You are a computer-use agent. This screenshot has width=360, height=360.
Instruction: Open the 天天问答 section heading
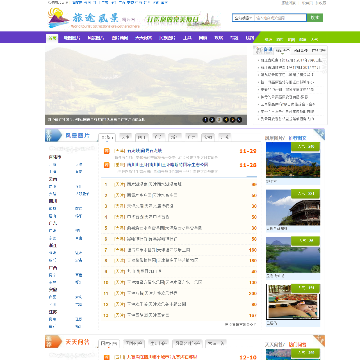(x=77, y=342)
